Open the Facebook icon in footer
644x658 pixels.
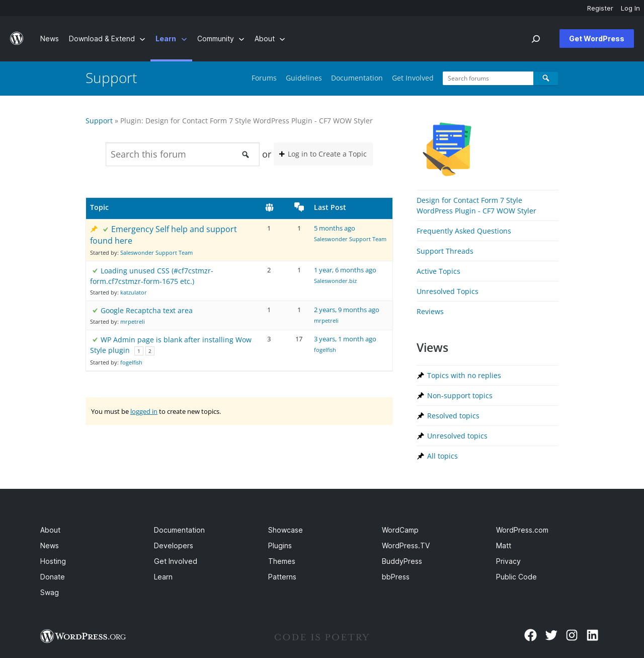click(530, 635)
